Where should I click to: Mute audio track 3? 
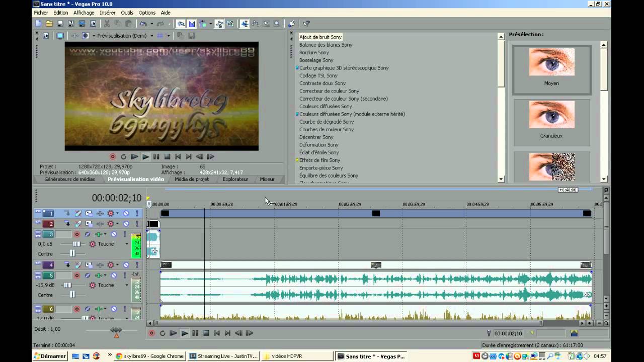point(114,234)
